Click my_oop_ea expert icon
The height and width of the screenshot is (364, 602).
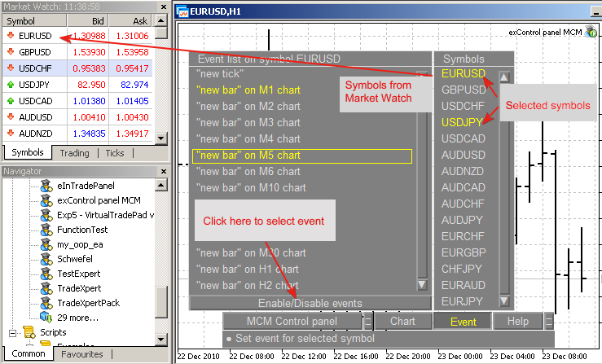46,244
